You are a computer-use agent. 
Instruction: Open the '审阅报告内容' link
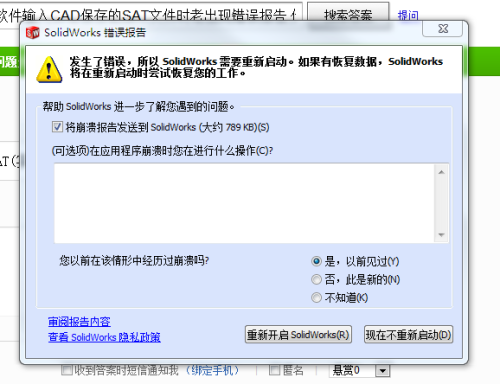79,321
